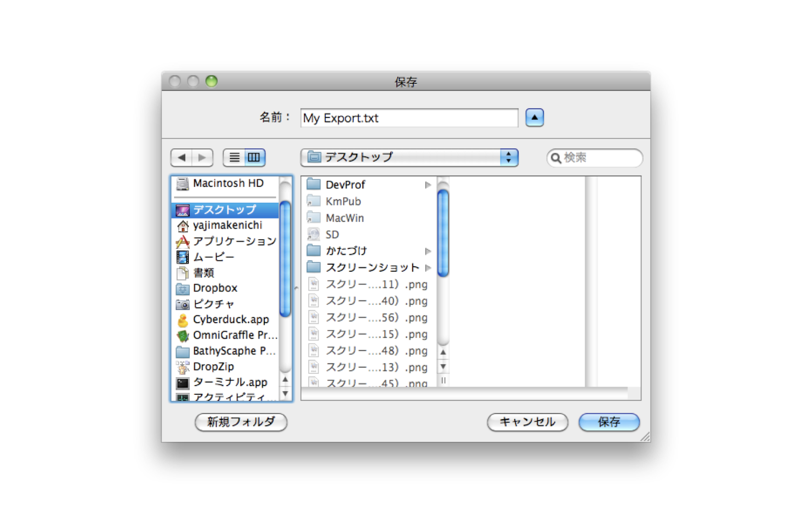Collapse the file browser with arrow button
The width and height of the screenshot is (812, 508).
click(x=534, y=118)
